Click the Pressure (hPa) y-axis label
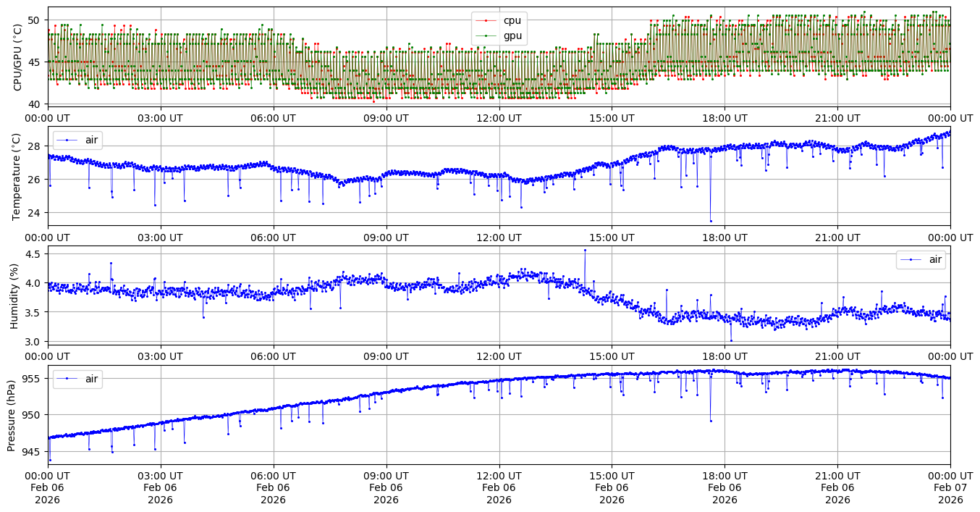The image size is (980, 512). [11, 415]
